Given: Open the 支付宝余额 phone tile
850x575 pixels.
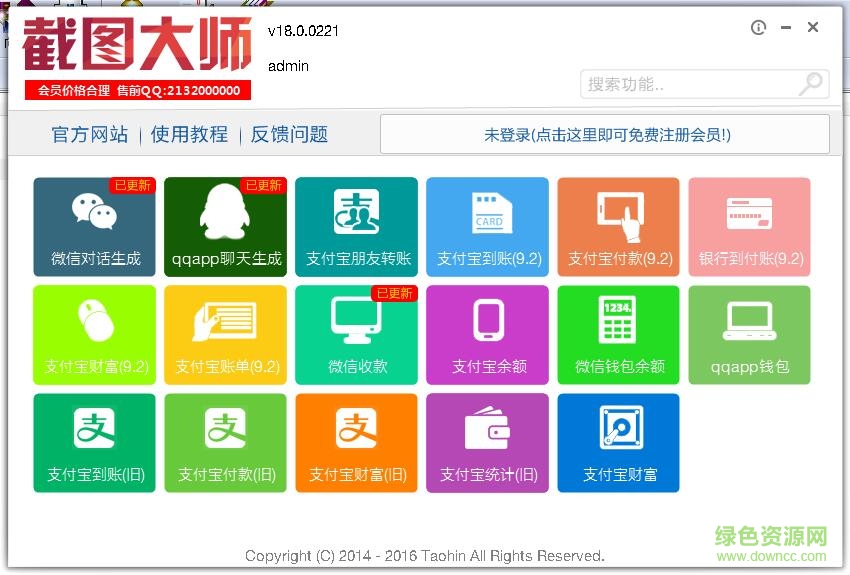Looking at the screenshot, I should (488, 335).
